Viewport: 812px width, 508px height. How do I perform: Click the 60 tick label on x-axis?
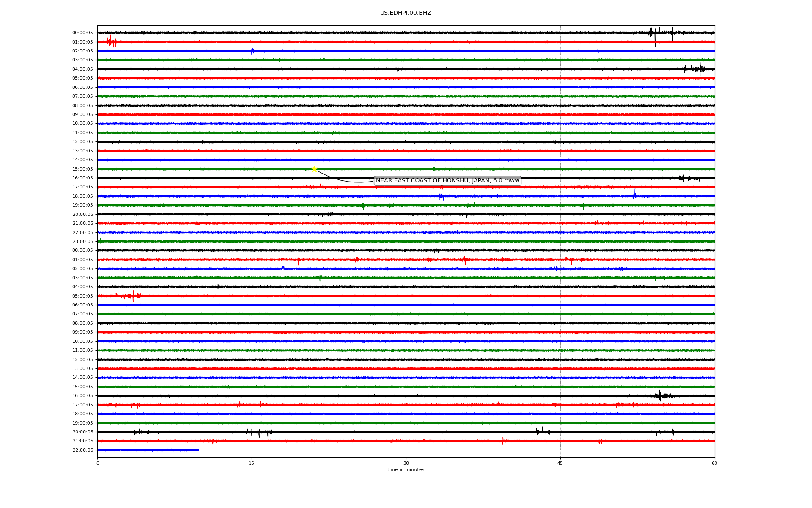pos(714,463)
